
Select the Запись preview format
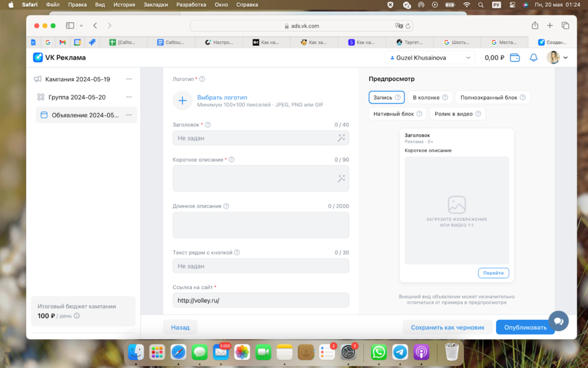tap(386, 97)
